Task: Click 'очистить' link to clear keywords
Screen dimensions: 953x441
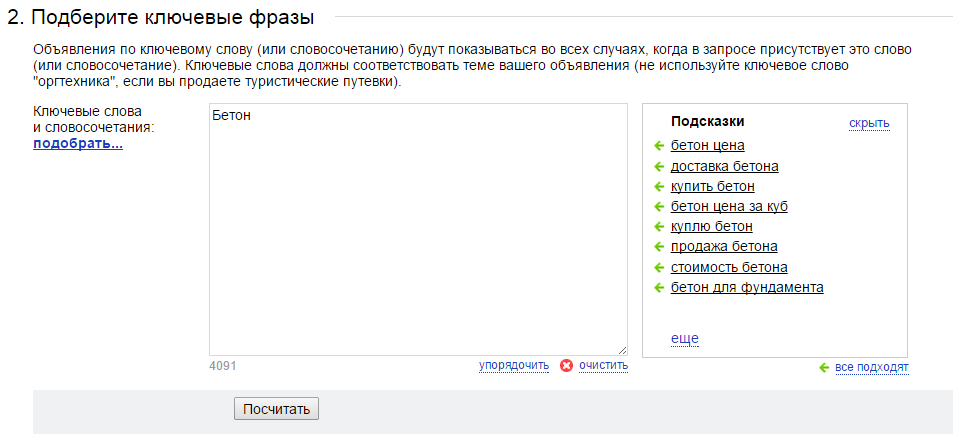Action: (x=604, y=365)
